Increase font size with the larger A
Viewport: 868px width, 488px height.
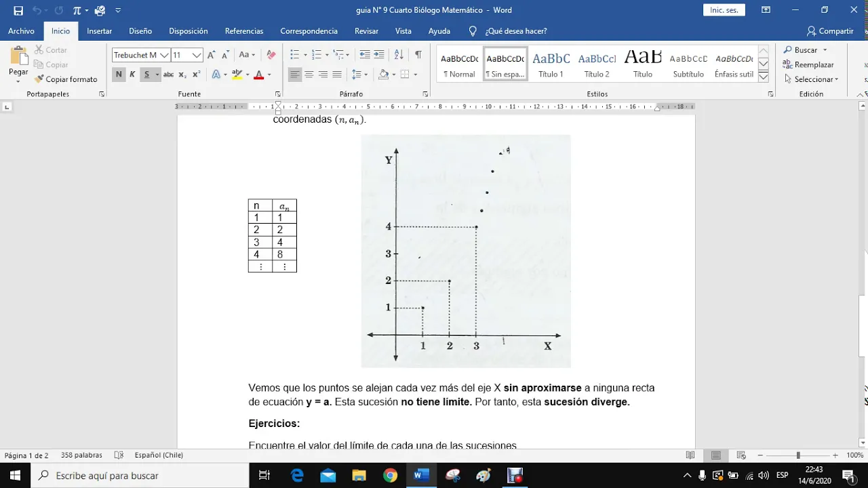pos(212,55)
